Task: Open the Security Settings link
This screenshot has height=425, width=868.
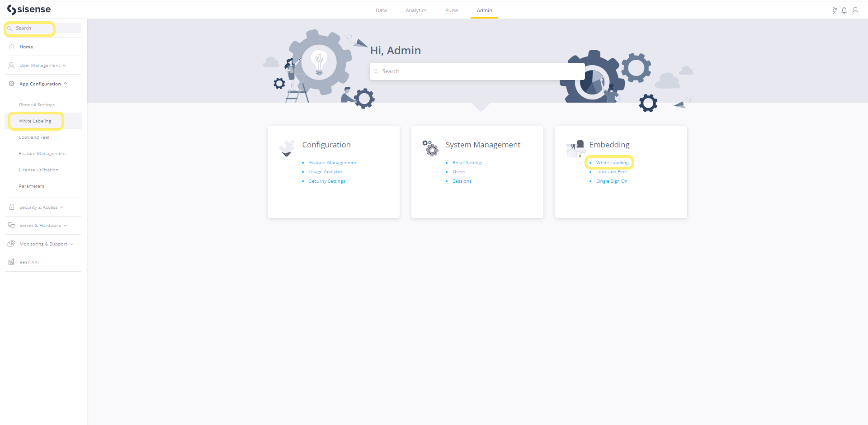Action: tap(327, 181)
